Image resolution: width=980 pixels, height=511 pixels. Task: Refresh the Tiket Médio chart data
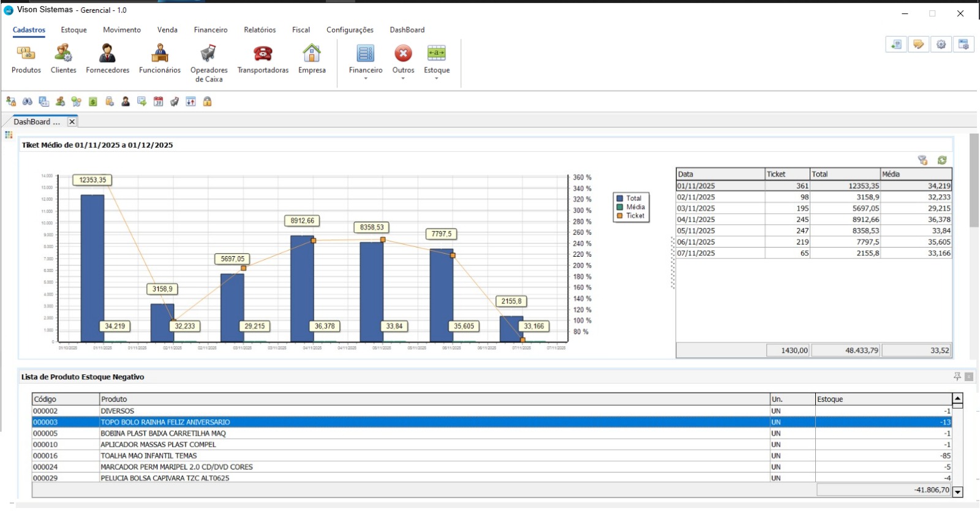tap(942, 161)
